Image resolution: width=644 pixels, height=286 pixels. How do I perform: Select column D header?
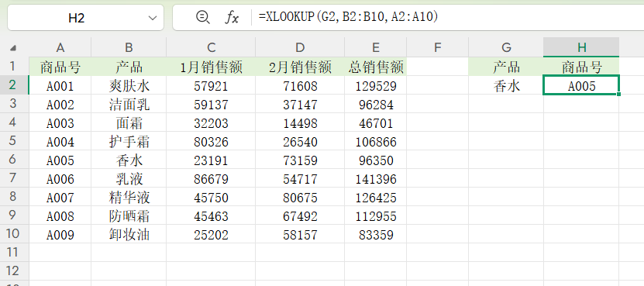pyautogui.click(x=300, y=48)
